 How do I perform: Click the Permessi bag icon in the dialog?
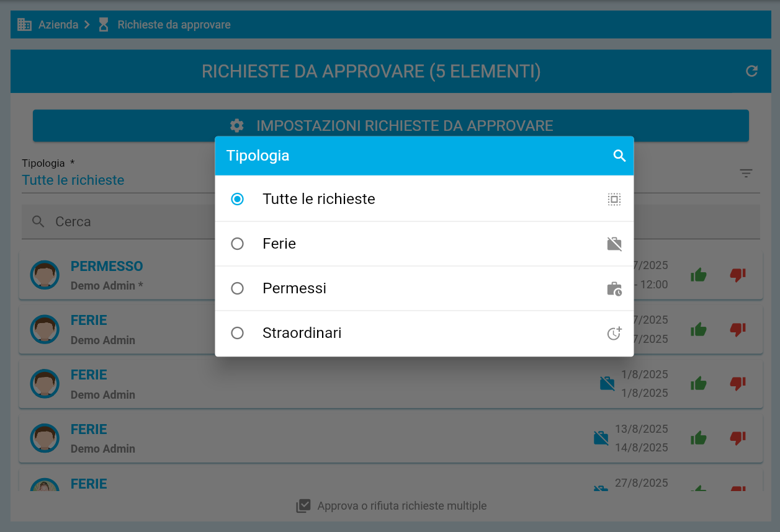point(614,288)
